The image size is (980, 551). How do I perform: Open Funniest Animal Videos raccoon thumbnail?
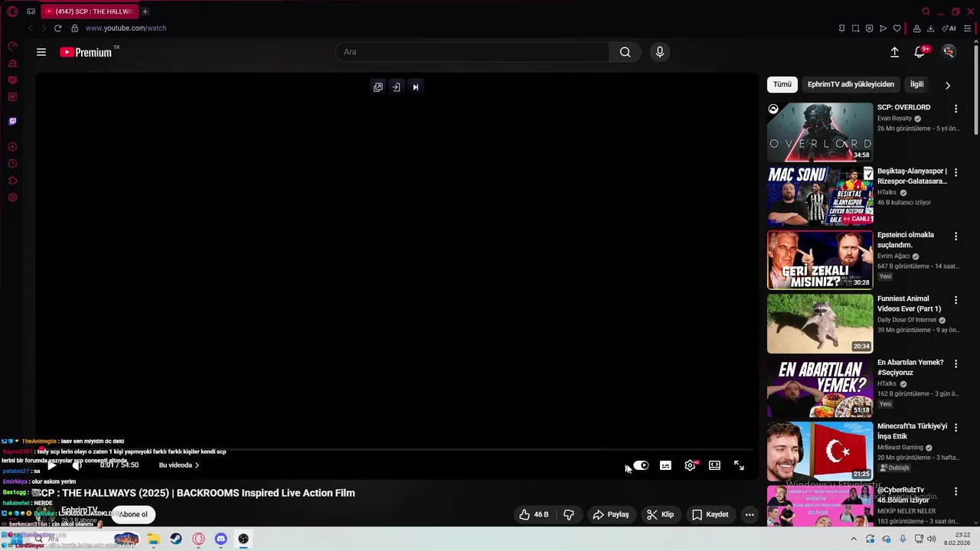click(x=820, y=324)
